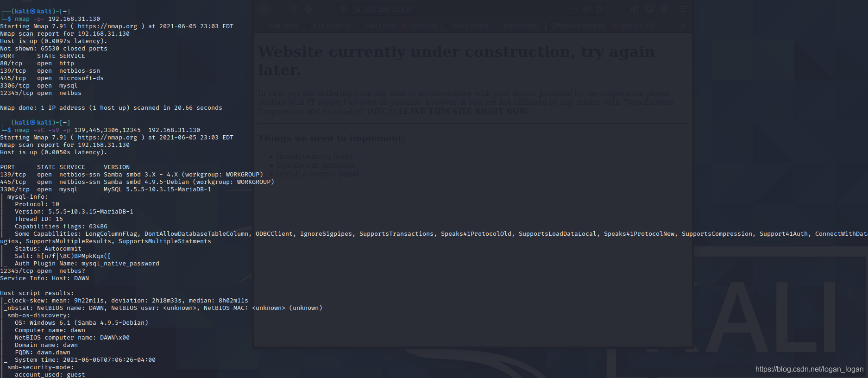Viewport: 868px width, 378px height.
Task: Click 'Things we need to implement:' heading
Action: [332, 138]
